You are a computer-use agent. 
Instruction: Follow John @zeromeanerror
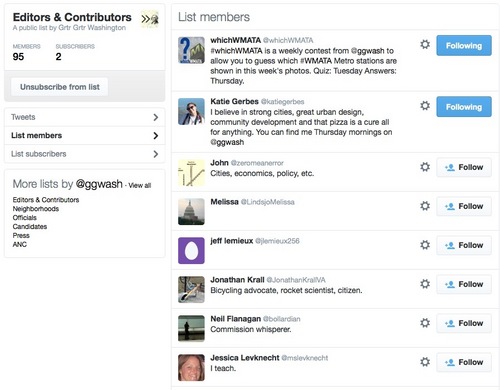464,167
